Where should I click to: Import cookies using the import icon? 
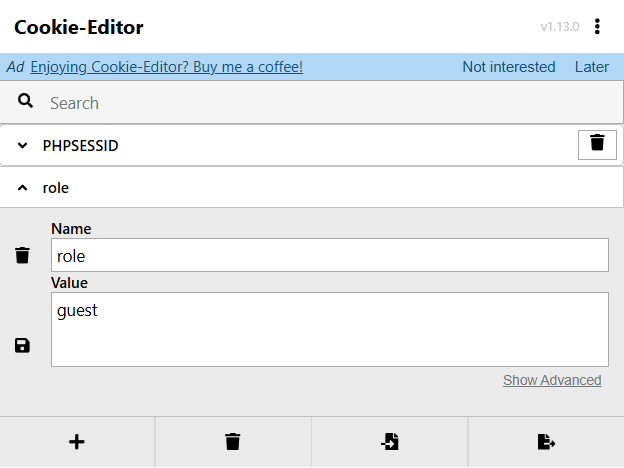tap(390, 442)
